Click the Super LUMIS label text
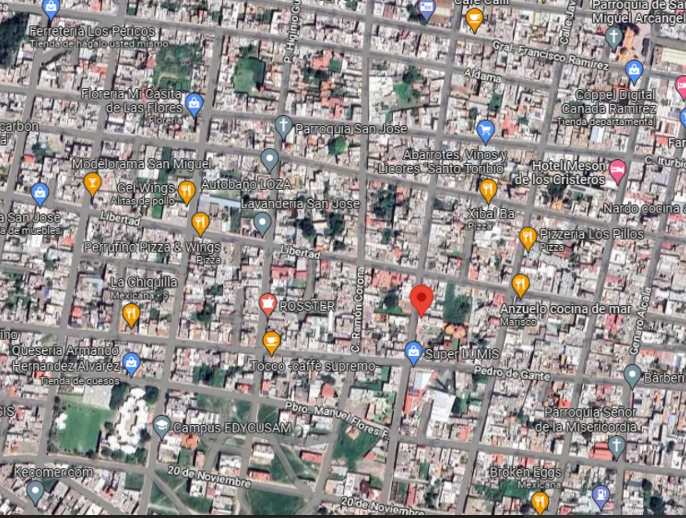 pos(462,354)
